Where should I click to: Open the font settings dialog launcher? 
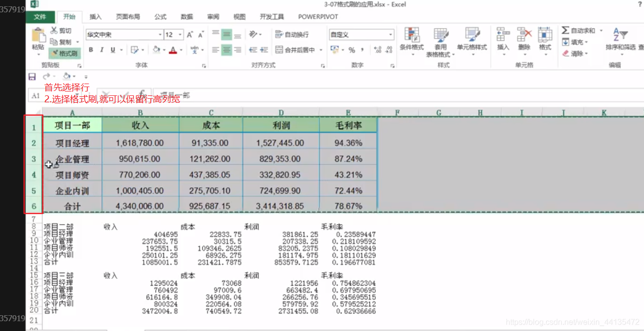(x=204, y=65)
